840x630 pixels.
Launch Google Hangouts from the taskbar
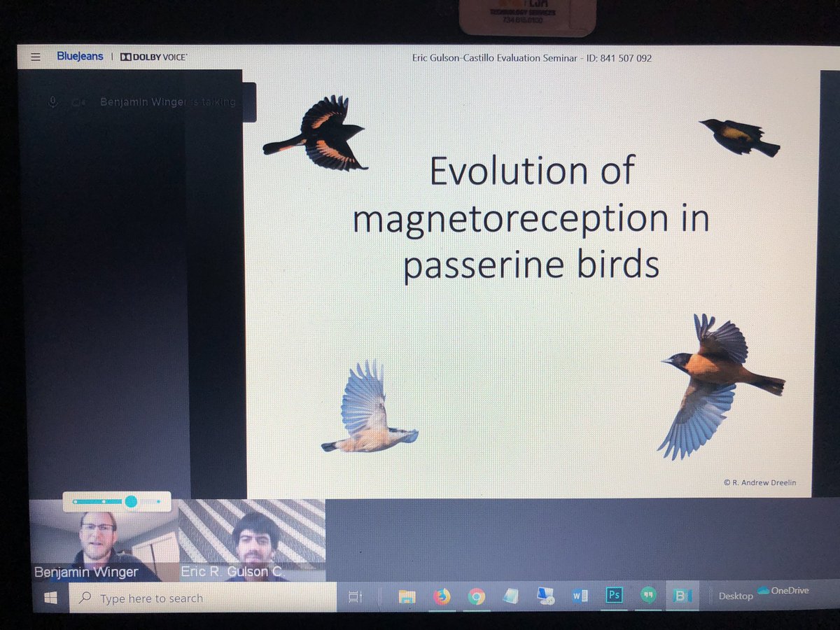point(647,595)
